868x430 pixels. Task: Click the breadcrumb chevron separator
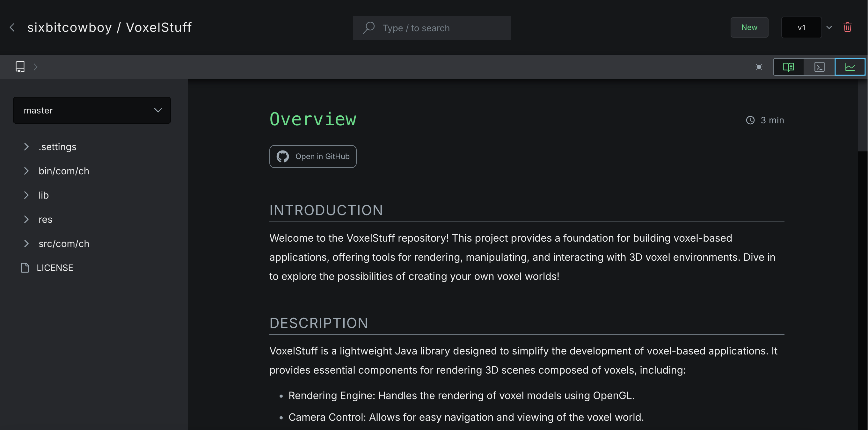36,67
